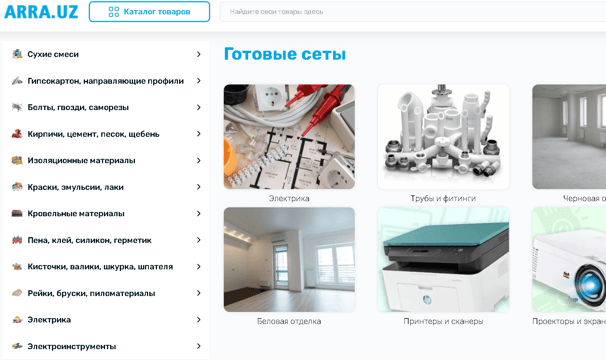Click the Кровельные материалы icon
Screen dimensions: 606x360
tap(17, 213)
